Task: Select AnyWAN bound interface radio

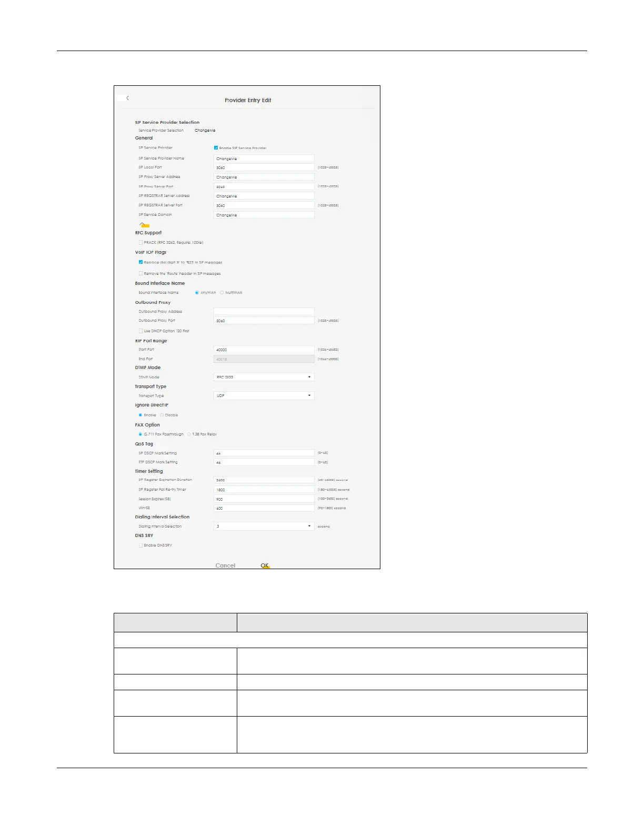Action: [x=197, y=293]
